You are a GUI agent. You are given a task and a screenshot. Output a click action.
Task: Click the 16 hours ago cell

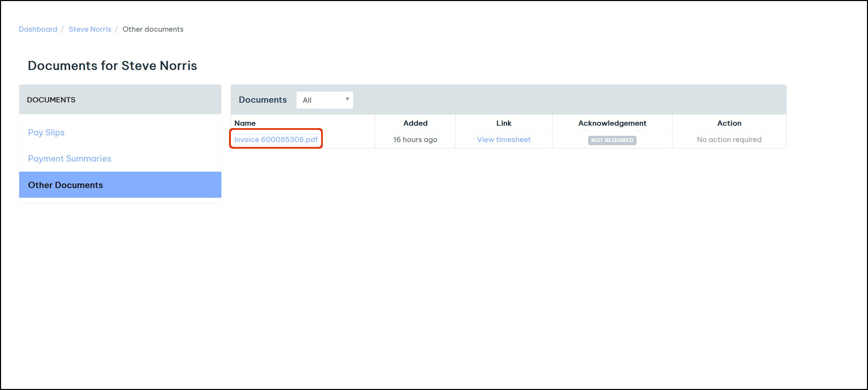point(415,139)
